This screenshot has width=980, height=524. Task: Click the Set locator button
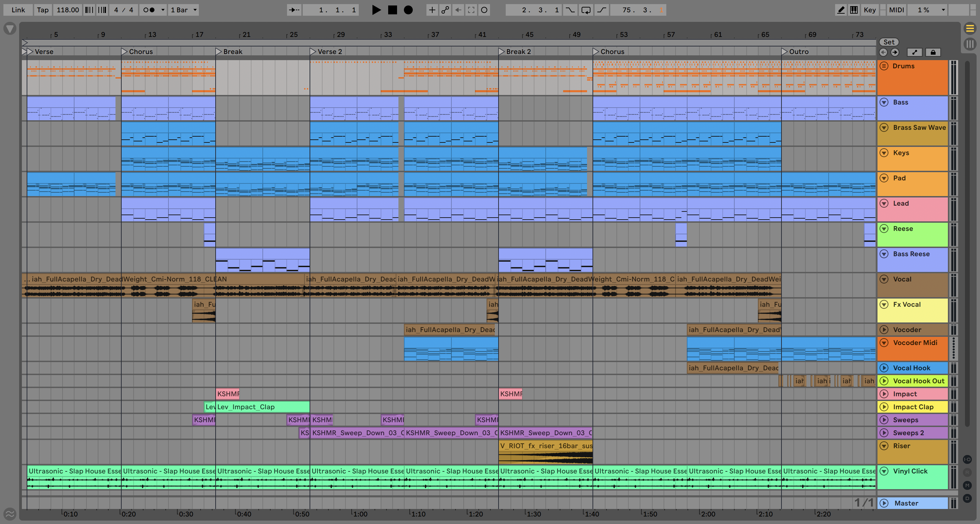click(x=889, y=42)
